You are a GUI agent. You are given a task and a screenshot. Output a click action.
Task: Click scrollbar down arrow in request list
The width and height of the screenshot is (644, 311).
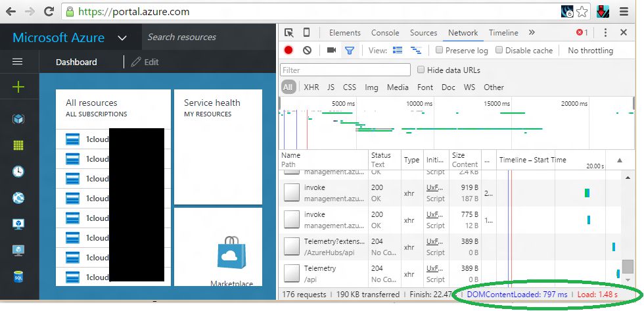tap(628, 280)
